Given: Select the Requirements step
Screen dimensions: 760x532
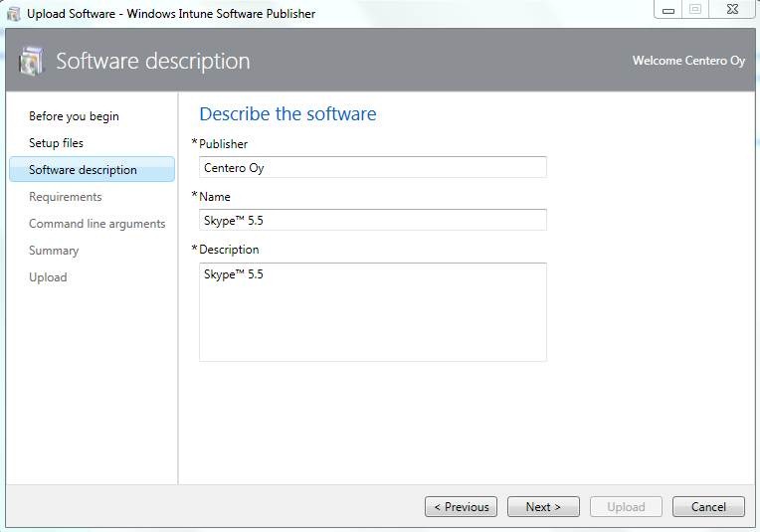Looking at the screenshot, I should coord(66,197).
